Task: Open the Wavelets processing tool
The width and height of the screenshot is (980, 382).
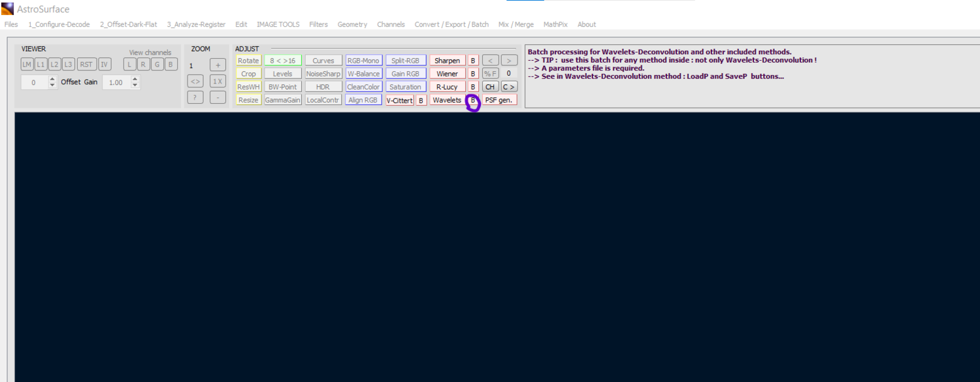Action: [x=447, y=99]
